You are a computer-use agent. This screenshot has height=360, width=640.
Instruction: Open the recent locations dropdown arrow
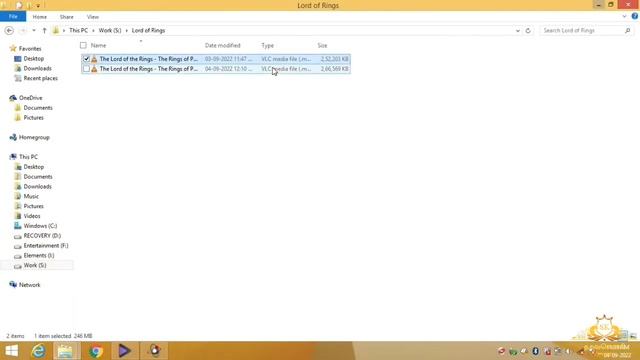pyautogui.click(x=34, y=31)
